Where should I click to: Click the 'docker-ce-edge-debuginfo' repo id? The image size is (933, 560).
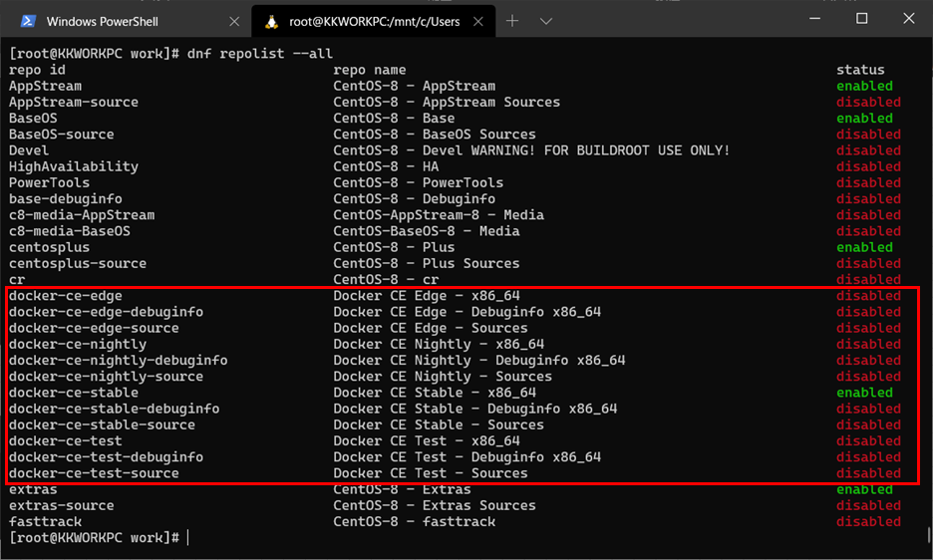click(x=106, y=312)
